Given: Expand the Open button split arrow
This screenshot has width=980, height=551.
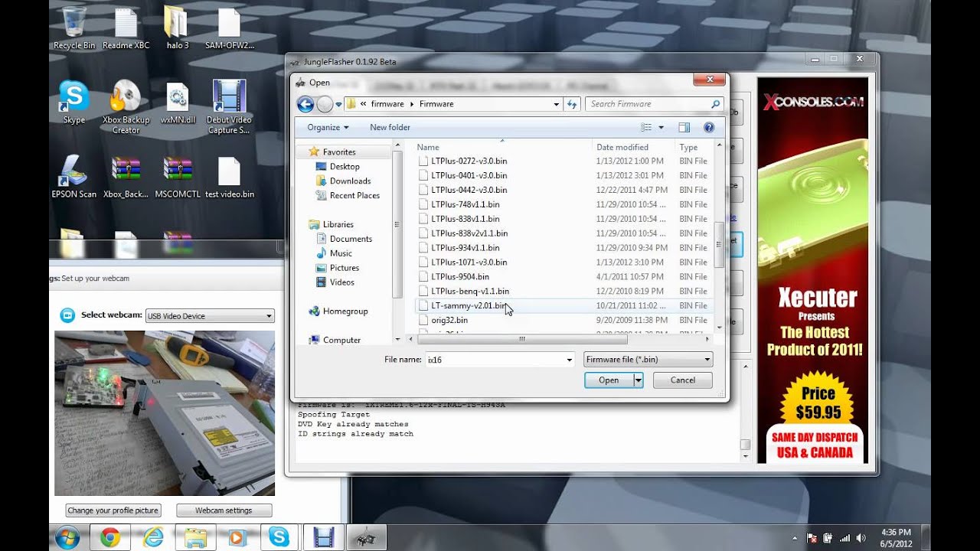Looking at the screenshot, I should [638, 380].
